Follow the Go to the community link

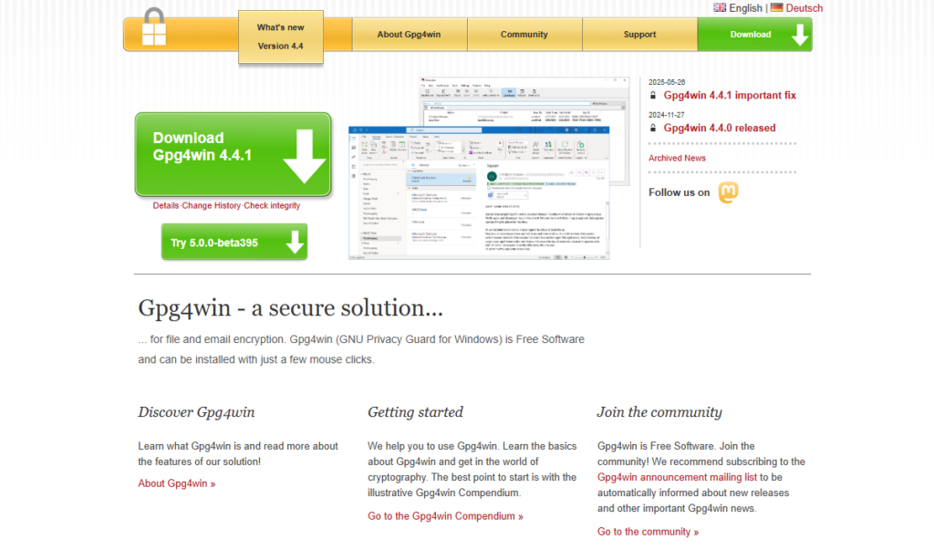click(x=648, y=532)
